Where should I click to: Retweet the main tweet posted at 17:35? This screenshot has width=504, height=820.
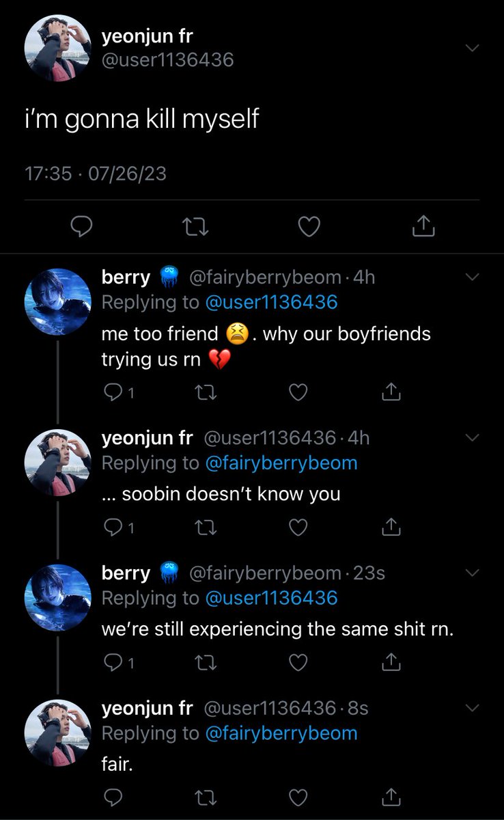point(196,225)
